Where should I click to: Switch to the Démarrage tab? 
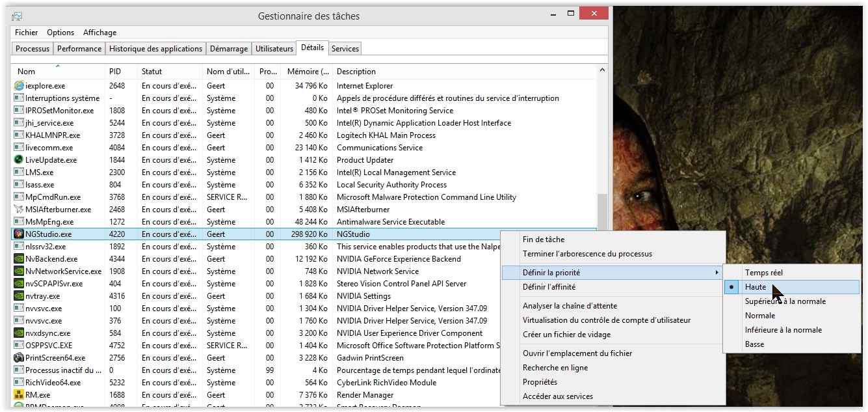[229, 49]
